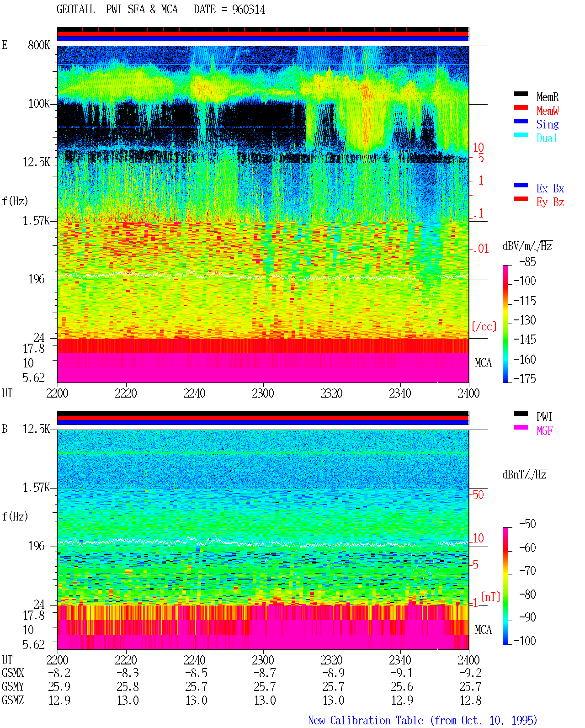Click the black PWI legend swatch
This screenshot has width=585, height=728.
[x=521, y=414]
